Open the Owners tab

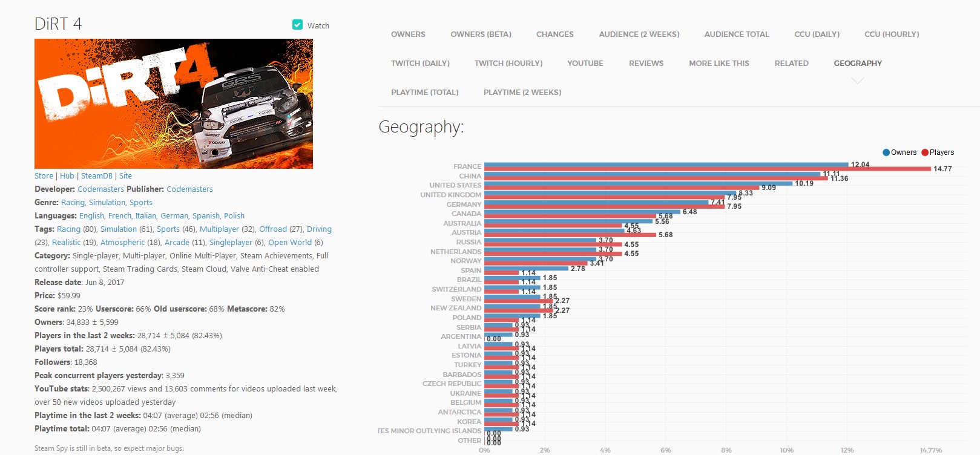point(408,34)
